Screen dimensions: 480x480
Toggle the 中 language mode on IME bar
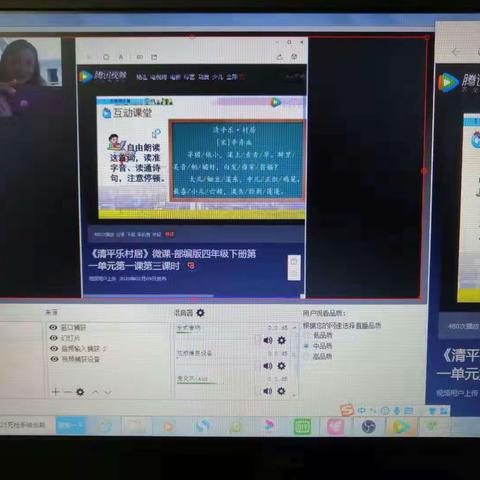362,411
